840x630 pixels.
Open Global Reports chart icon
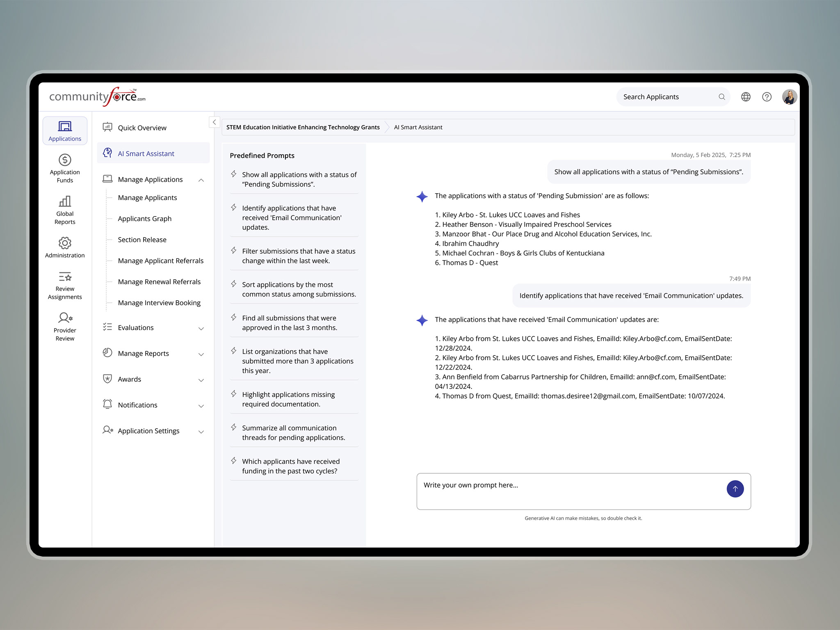tap(65, 201)
